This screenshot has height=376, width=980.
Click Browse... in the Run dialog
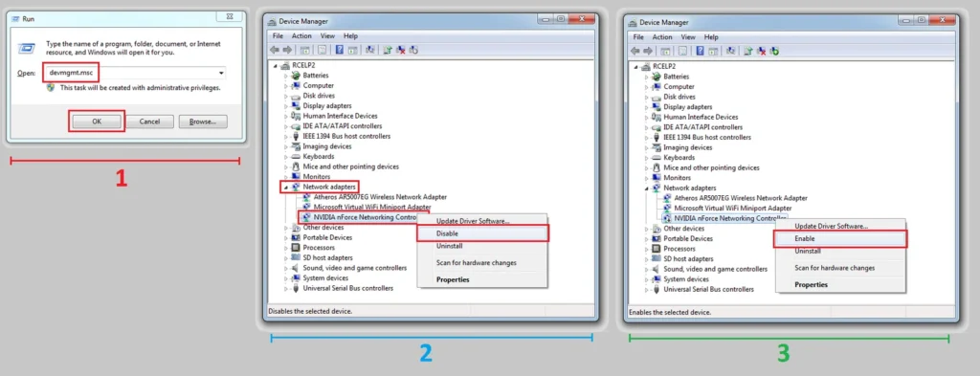[x=203, y=122]
